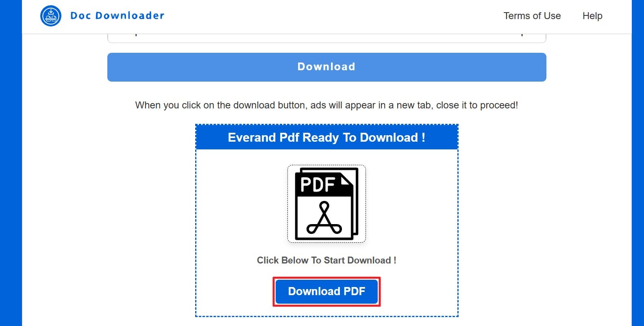Start the download with Download PDF
This screenshot has height=326, width=644.
(x=326, y=291)
